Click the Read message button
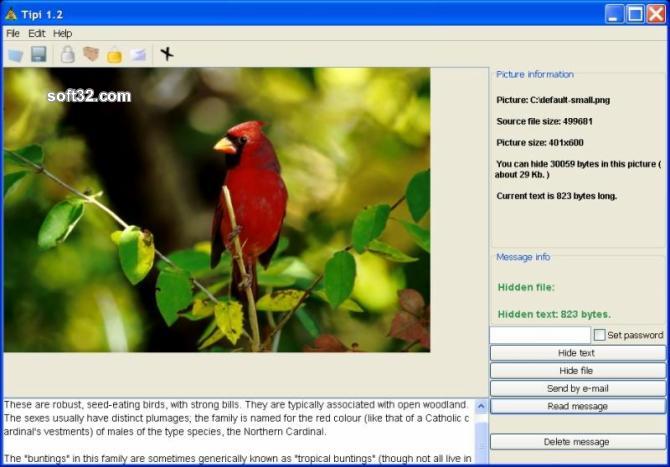670x467 pixels. (x=578, y=406)
